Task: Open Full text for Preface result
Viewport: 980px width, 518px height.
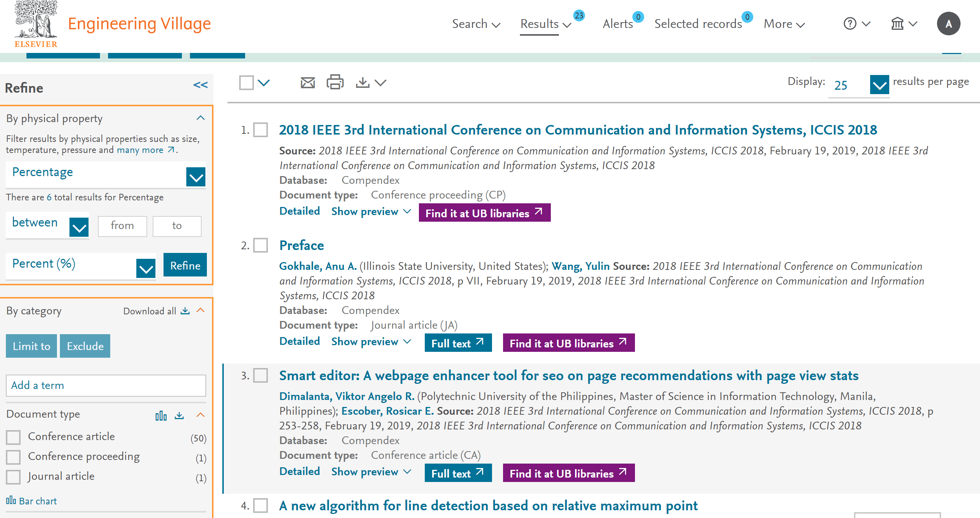Action: pos(458,343)
